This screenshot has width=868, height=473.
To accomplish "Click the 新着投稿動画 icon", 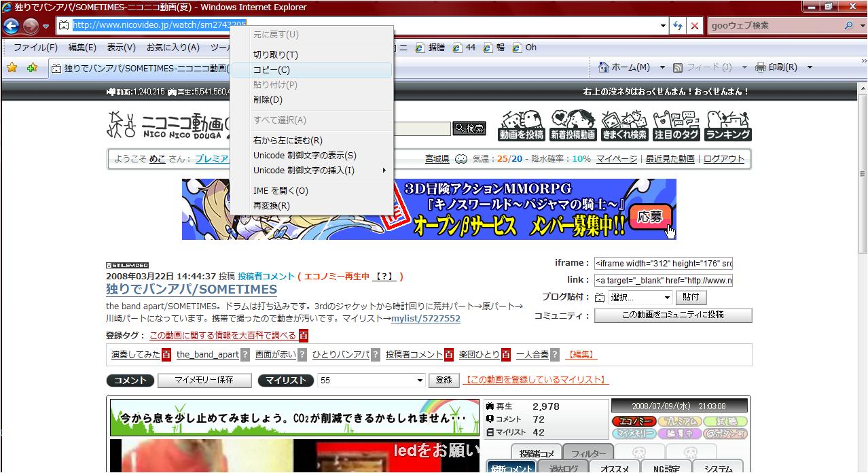I will [x=573, y=126].
